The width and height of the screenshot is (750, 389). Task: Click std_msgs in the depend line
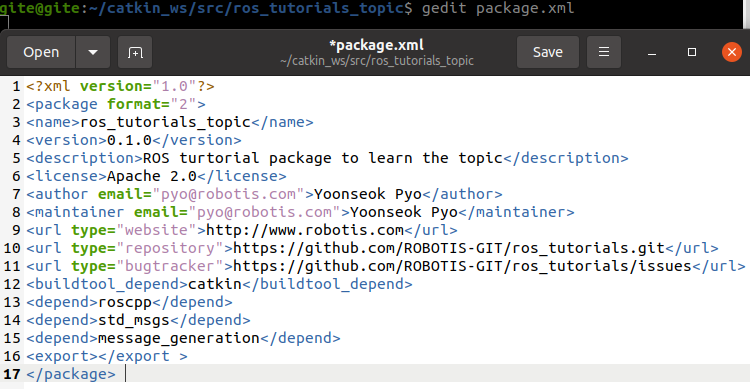click(134, 320)
